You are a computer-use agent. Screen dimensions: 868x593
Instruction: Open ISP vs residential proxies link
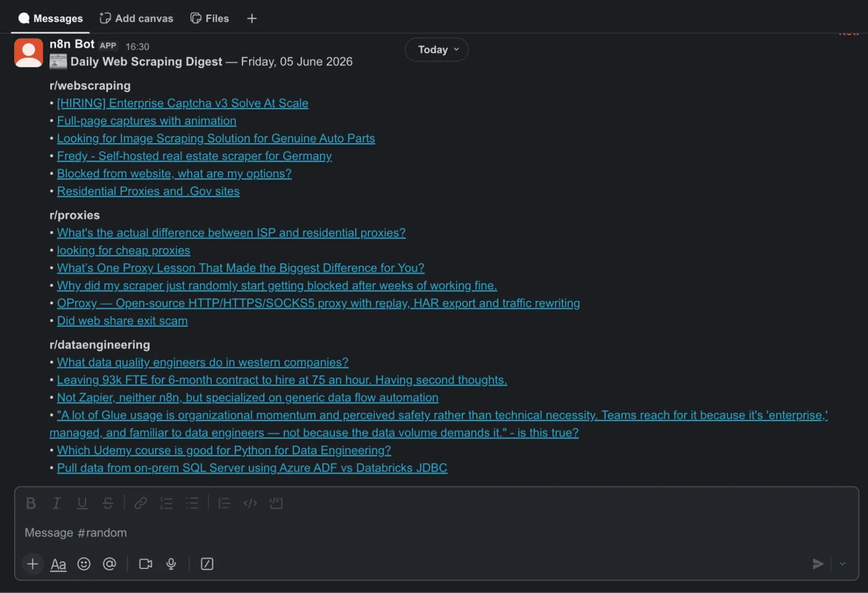(x=231, y=233)
